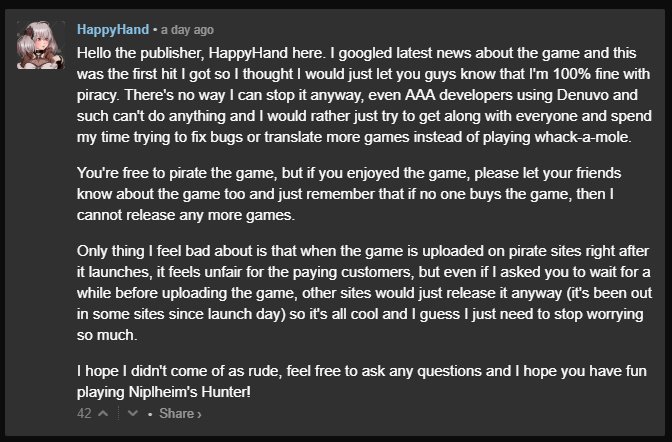
Task: Click the "a day ago" timestamp
Action: point(183,28)
